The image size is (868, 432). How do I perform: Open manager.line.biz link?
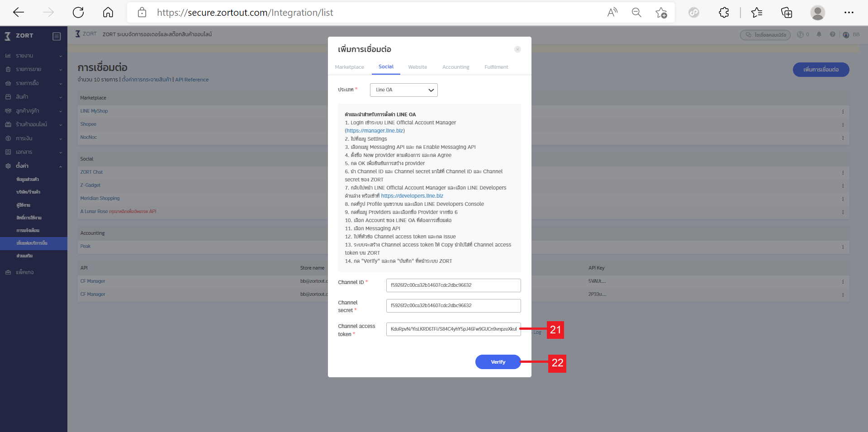(x=375, y=131)
